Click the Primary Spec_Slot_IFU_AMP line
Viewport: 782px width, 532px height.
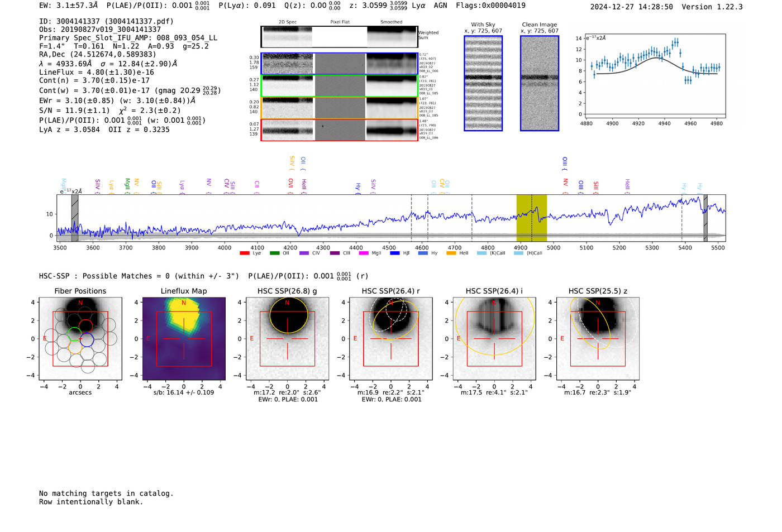tap(128, 38)
